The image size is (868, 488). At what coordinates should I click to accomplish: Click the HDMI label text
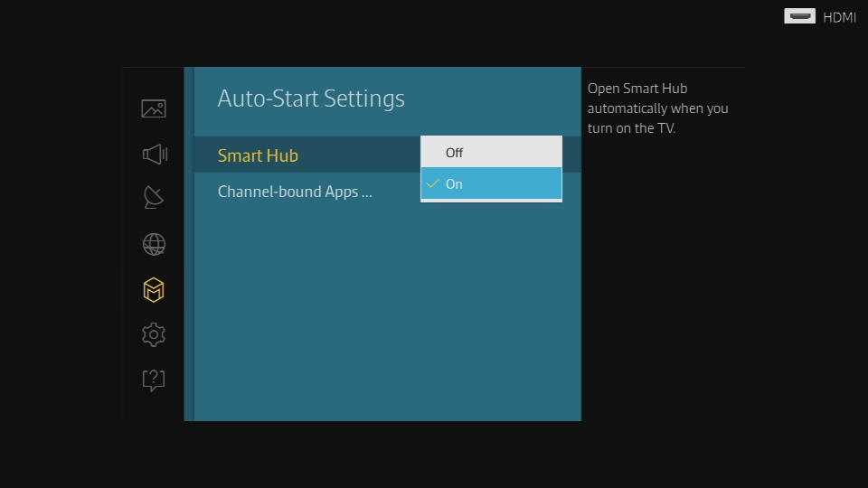pyautogui.click(x=839, y=18)
